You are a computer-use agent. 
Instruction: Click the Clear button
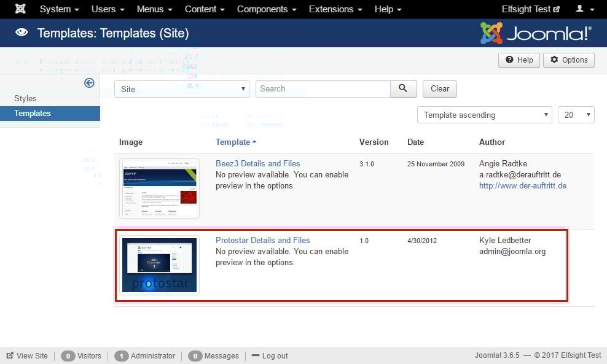click(440, 89)
